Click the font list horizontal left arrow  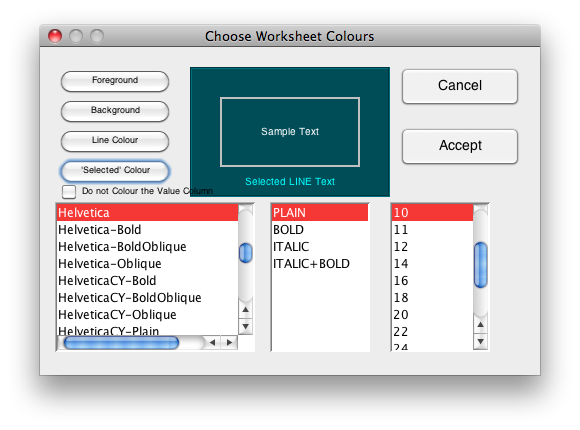(213, 343)
